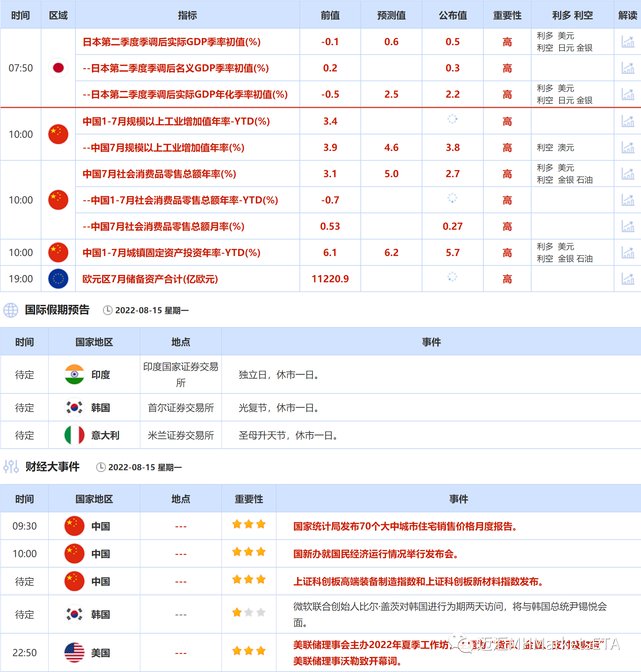Click clock icon next to holiday date 2022-08-15
This screenshot has width=641, height=672.
pos(108,310)
